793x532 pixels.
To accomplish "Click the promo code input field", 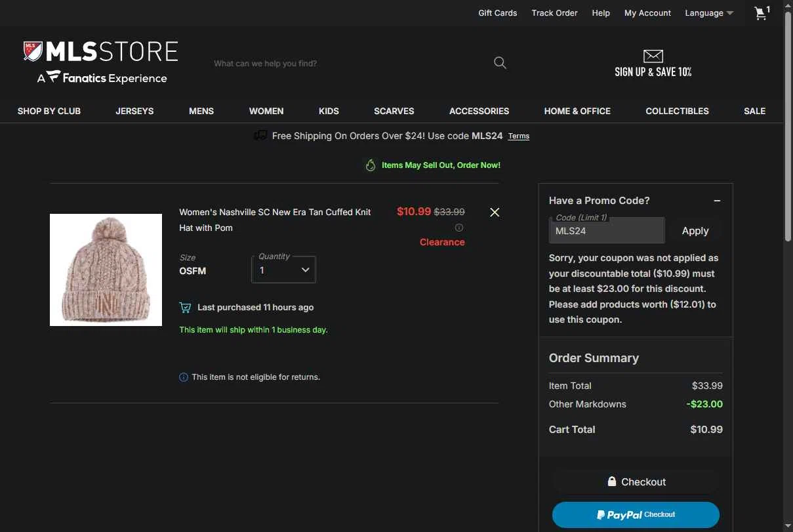I will (607, 230).
